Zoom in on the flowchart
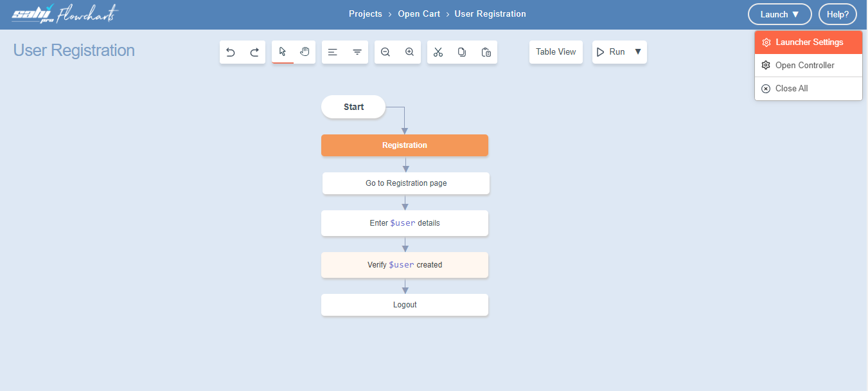868x391 pixels. [409, 52]
